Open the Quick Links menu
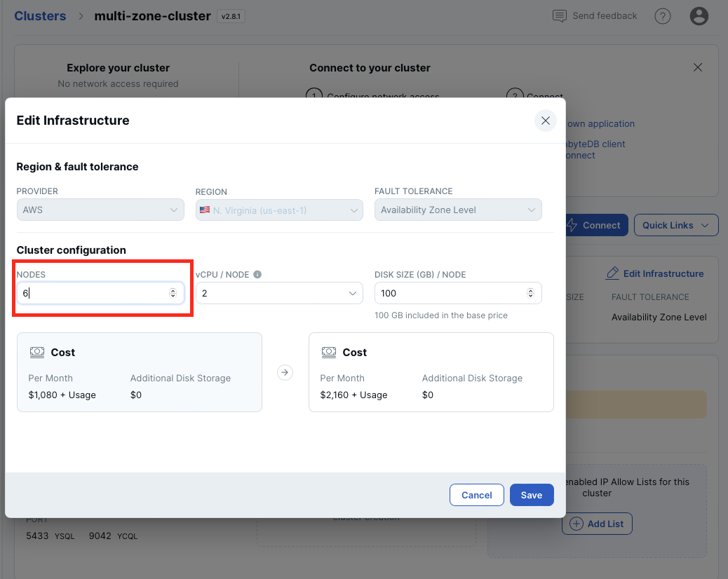 [x=675, y=225]
